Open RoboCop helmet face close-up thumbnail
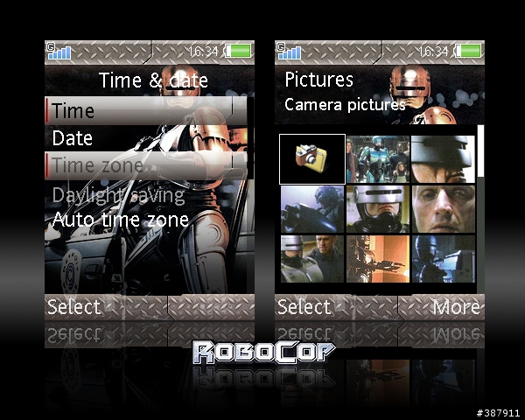525x420 pixels. tap(378, 209)
